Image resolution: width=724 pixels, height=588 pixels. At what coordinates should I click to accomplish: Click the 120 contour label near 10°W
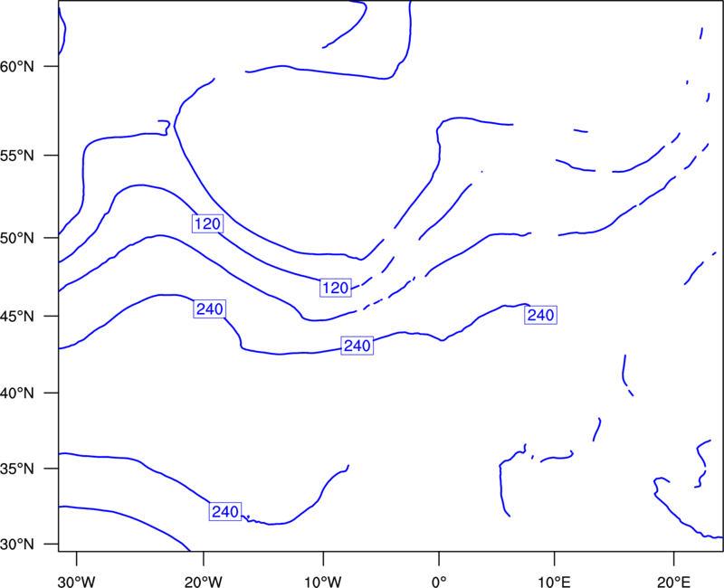click(x=335, y=288)
